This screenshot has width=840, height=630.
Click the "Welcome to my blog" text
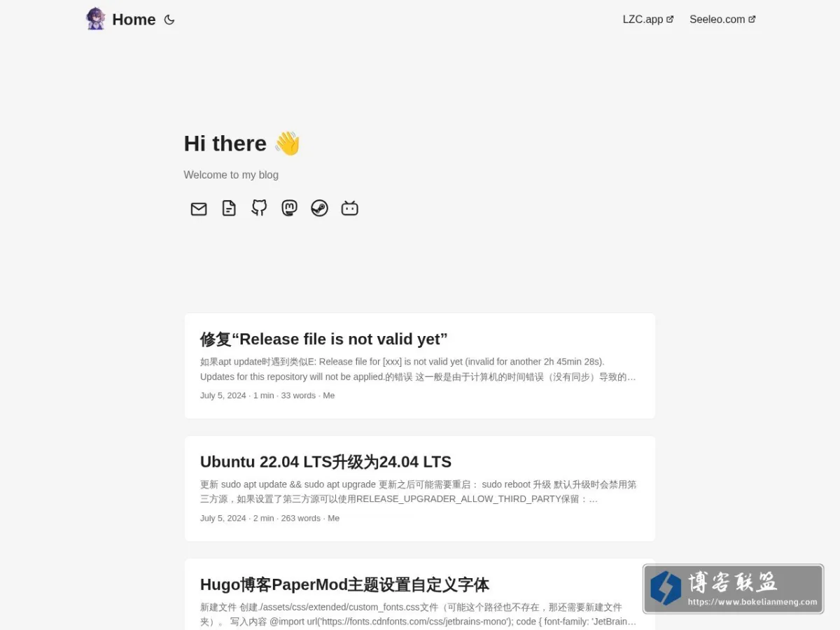pyautogui.click(x=231, y=175)
